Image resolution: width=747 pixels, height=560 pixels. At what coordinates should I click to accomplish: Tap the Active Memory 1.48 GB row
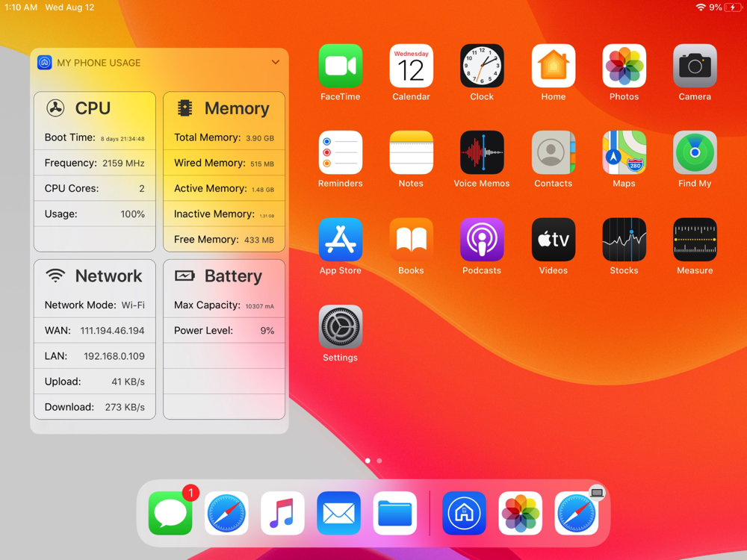click(x=224, y=189)
